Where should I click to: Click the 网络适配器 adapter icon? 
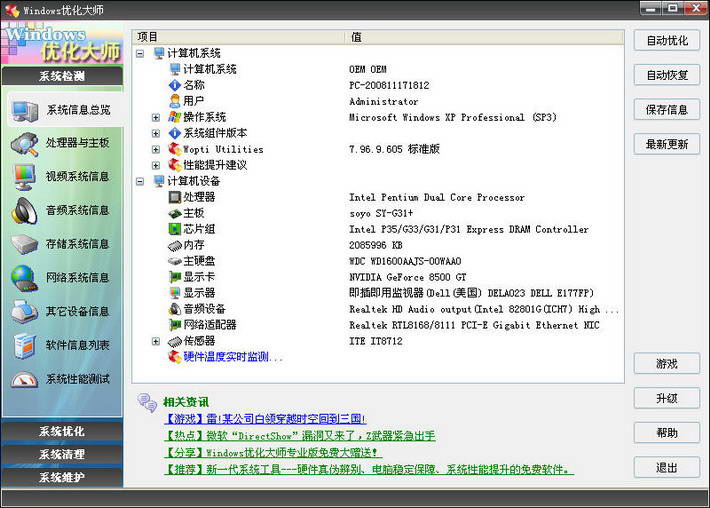pos(175,325)
